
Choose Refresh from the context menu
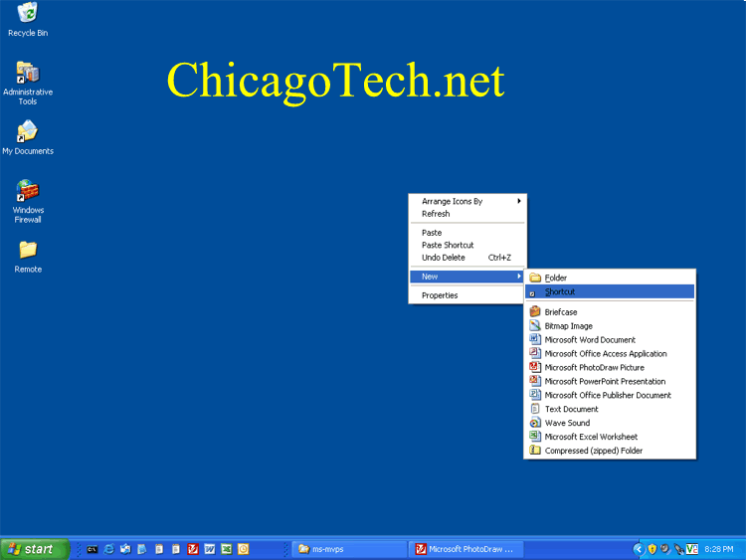pos(467,214)
